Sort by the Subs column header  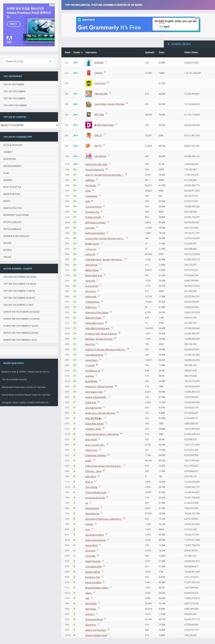click(x=161, y=53)
